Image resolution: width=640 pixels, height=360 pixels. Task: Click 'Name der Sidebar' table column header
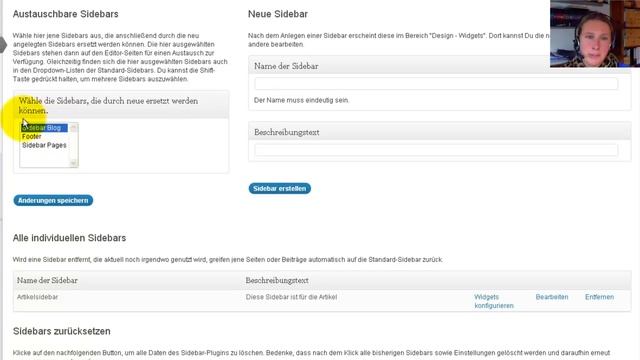[47, 280]
